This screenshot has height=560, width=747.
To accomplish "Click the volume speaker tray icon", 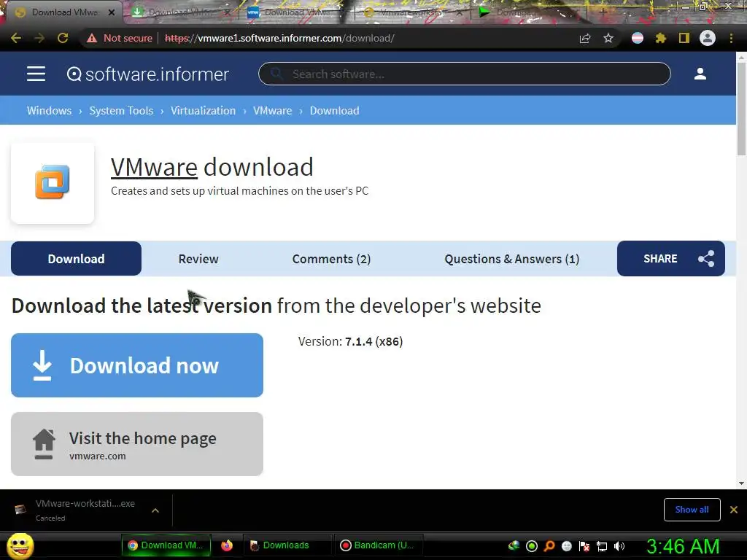I will [x=619, y=546].
